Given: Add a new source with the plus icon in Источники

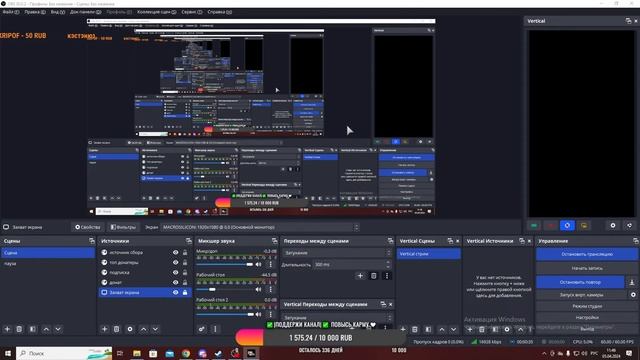Looking at the screenshot, I should [x=104, y=329].
